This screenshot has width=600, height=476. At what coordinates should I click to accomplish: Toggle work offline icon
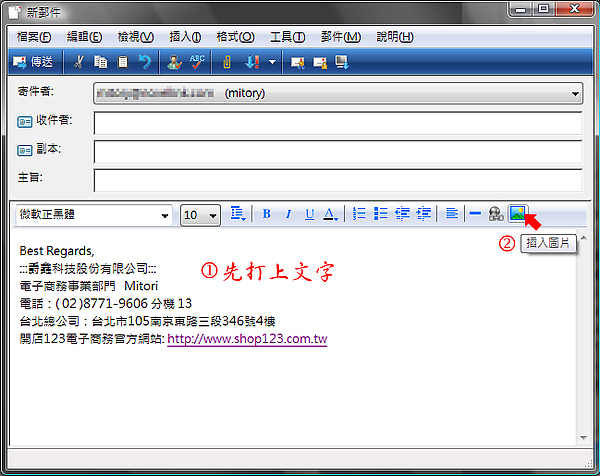342,62
